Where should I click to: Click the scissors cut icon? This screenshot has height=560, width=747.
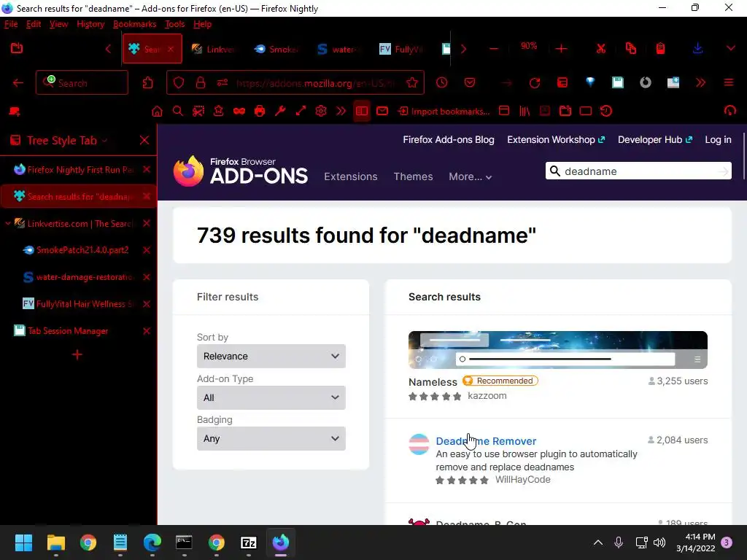[x=601, y=49]
